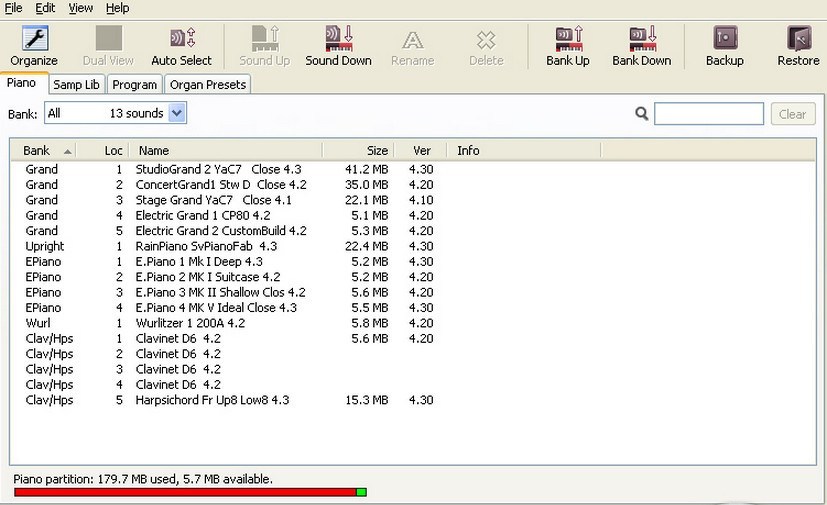Click the Upright bank cell

tap(45, 246)
